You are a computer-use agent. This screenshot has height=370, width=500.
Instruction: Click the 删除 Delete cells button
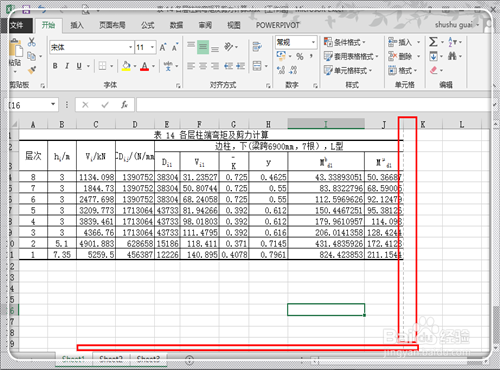tap(404, 56)
